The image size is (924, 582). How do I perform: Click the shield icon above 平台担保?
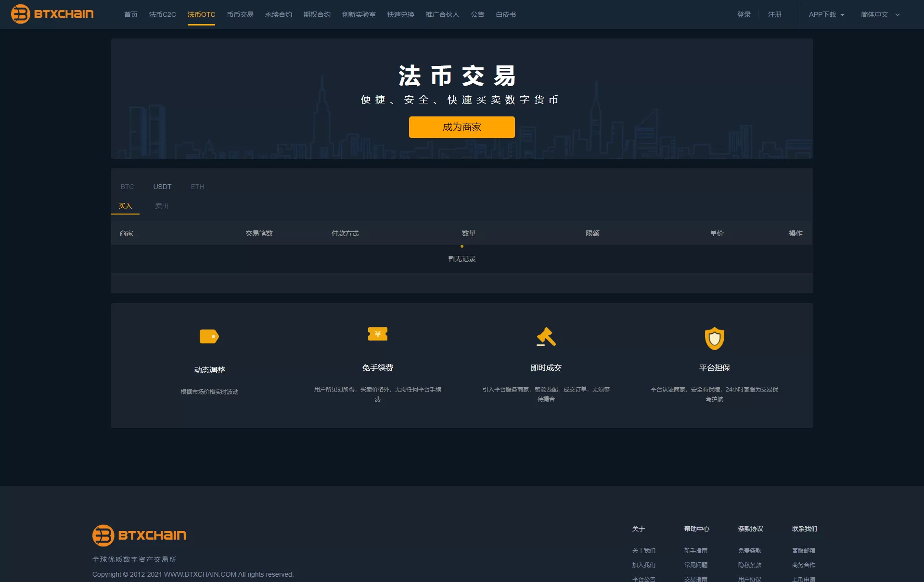714,339
